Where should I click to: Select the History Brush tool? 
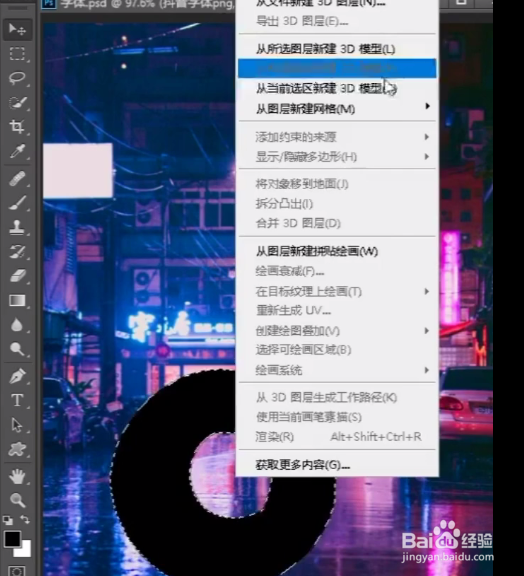point(17,252)
